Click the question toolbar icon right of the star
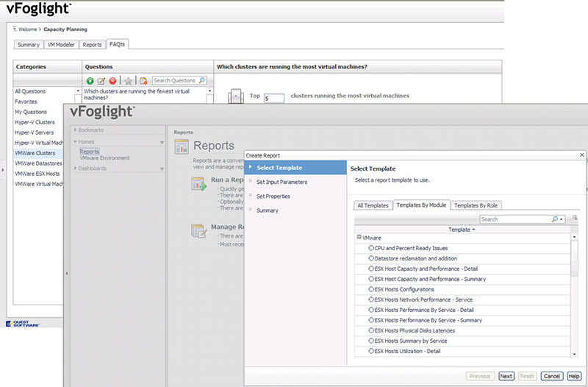This screenshot has width=588, height=387. click(143, 81)
